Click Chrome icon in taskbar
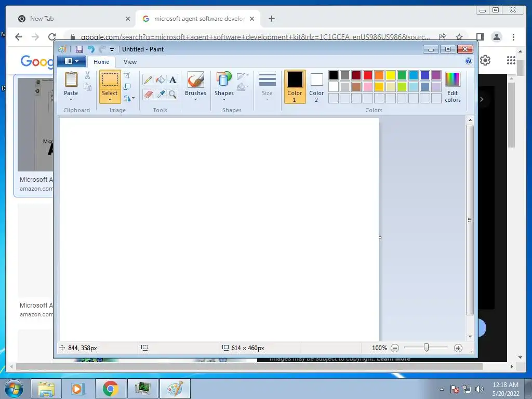Viewport: 532px width, 399px height. click(110, 389)
